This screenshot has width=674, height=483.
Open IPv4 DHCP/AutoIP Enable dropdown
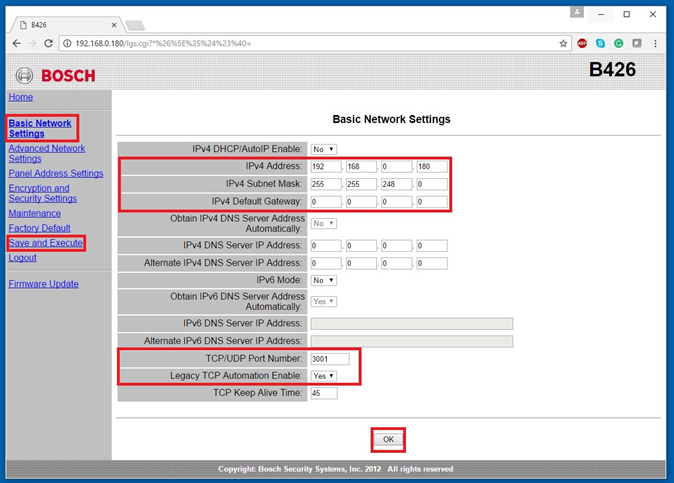click(324, 149)
